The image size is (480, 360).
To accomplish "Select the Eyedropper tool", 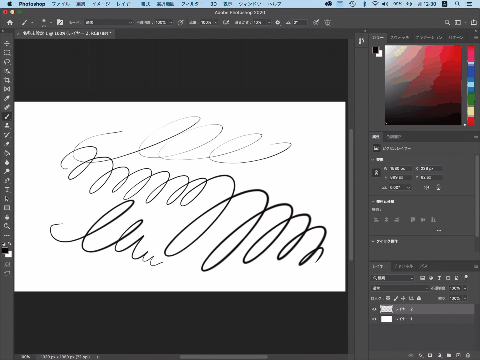I will tap(7, 98).
